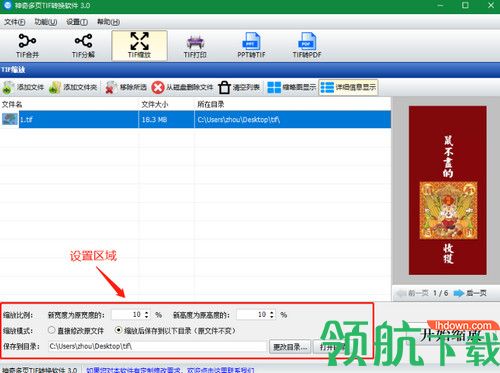Open the TIF打印 print tool
The height and width of the screenshot is (373, 500).
coord(195,46)
